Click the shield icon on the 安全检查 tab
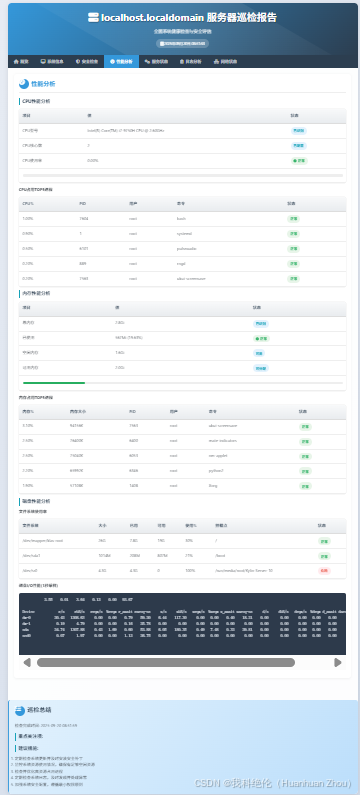The height and width of the screenshot is (795, 360). tap(78, 61)
